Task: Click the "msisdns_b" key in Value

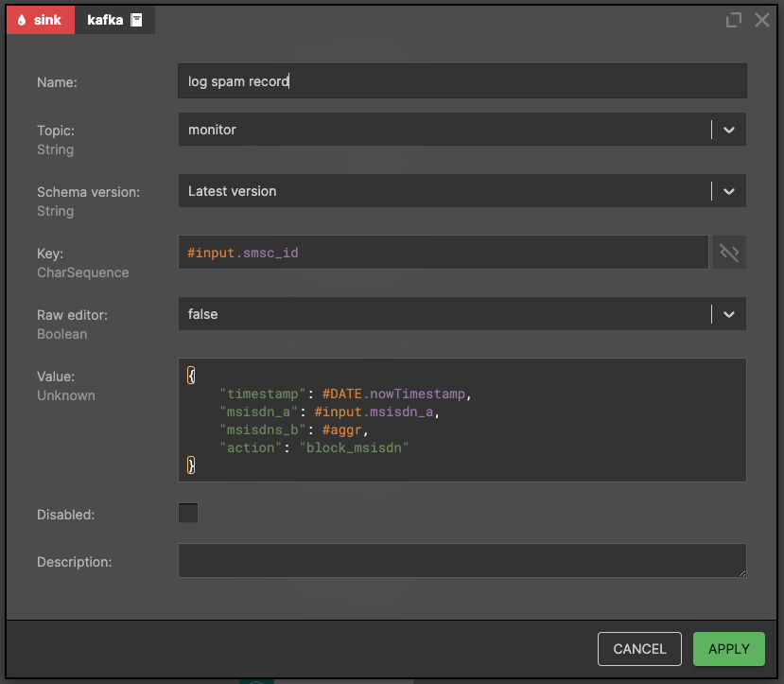Action: click(263, 430)
